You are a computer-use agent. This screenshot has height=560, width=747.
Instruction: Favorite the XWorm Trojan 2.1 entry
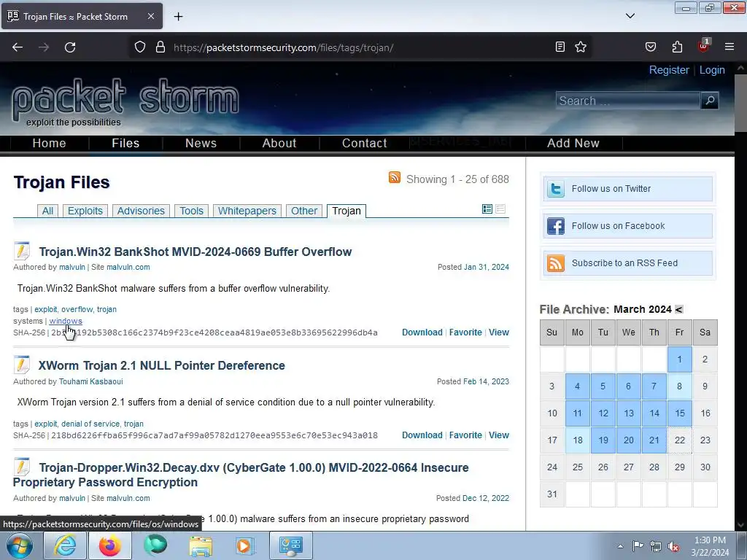[465, 435]
